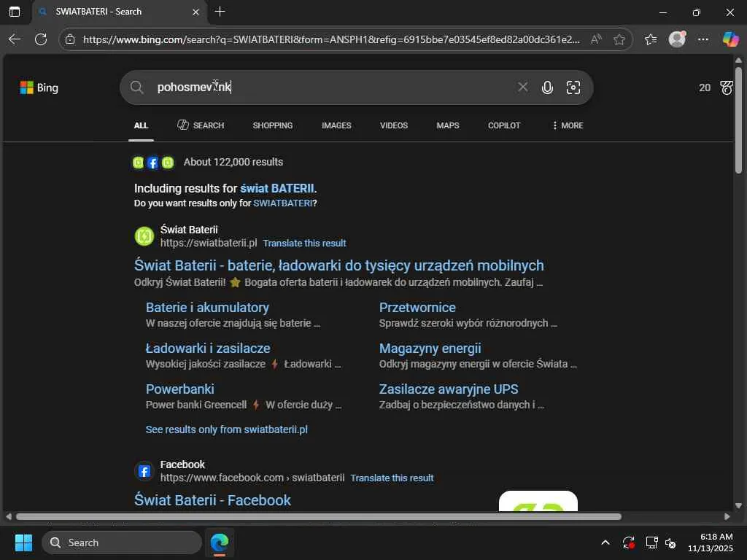Click https://swiatbaterii.pl URL text
This screenshot has width=747, height=560.
point(209,243)
